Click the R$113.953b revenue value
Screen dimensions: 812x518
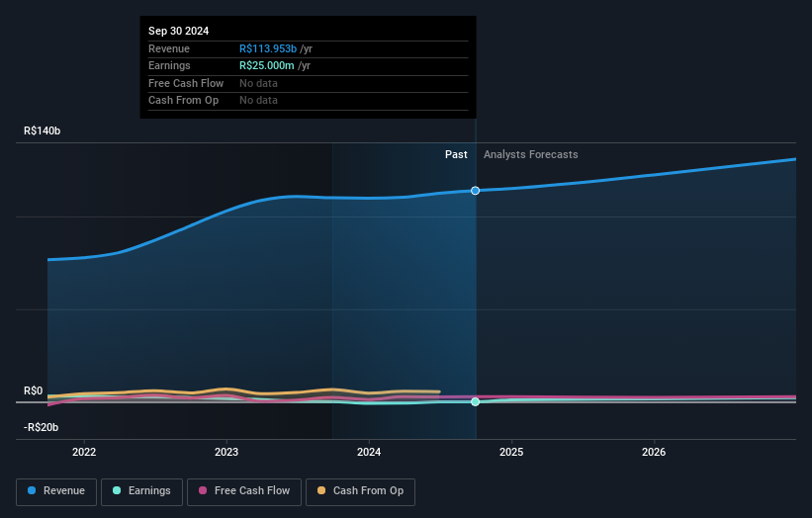click(268, 48)
